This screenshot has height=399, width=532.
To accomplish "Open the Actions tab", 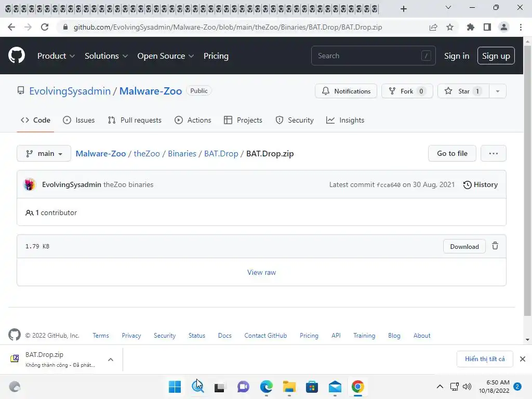I will pyautogui.click(x=193, y=120).
